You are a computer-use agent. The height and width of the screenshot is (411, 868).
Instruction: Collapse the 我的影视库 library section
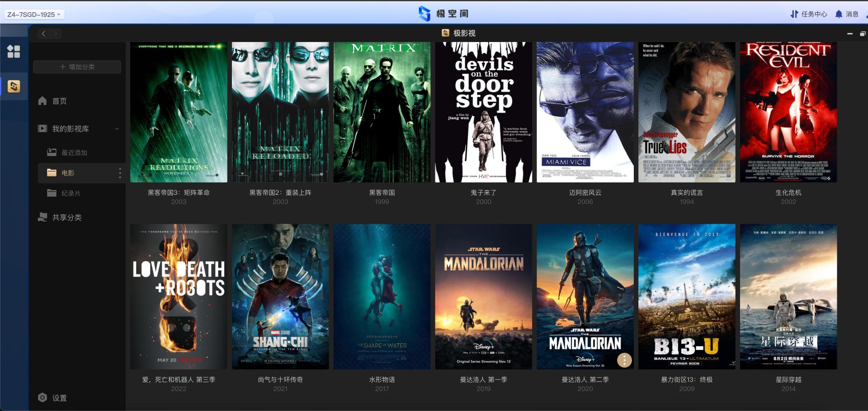tap(117, 129)
